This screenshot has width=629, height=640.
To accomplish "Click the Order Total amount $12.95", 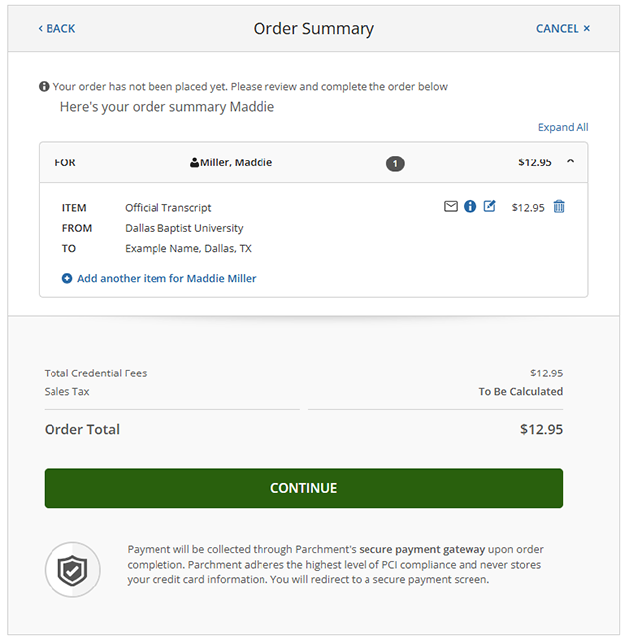I will [x=541, y=429].
